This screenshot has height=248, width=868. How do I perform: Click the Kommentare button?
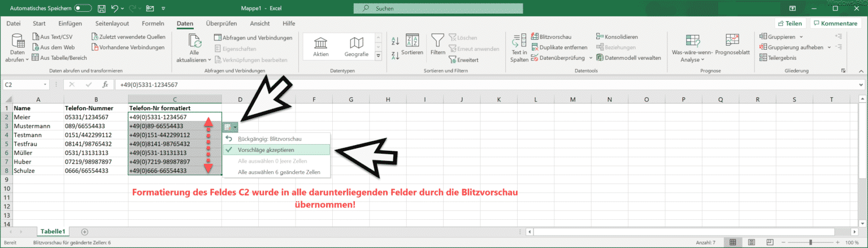(835, 23)
